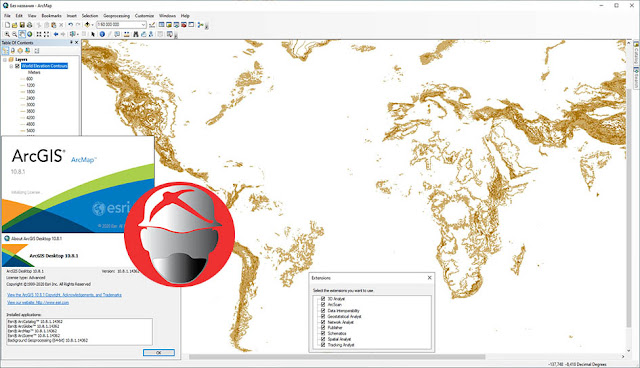Uncheck the Geostatistical Analyst extension
Screen dimensions: 640x368
pyautogui.click(x=323, y=316)
